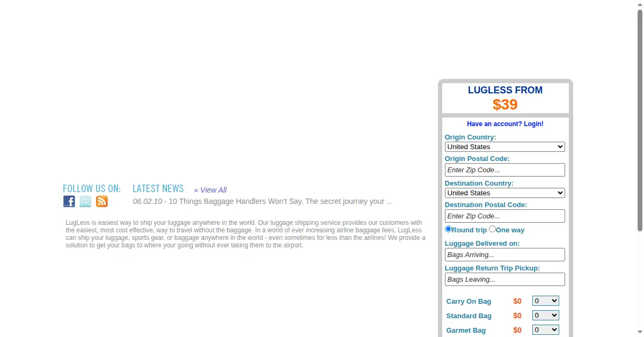Click the Luggage Return Trip Pickup label
Viewport: 644px width, 337px height.
492,268
